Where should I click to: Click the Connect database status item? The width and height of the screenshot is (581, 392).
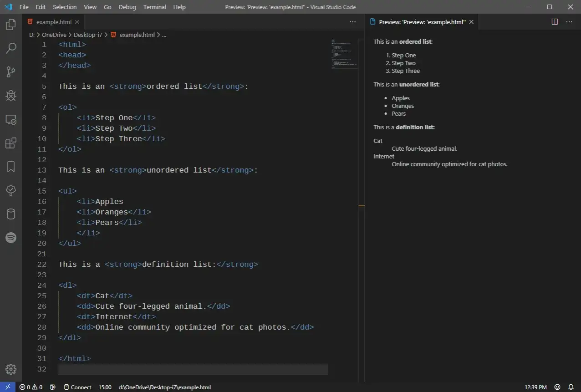click(x=77, y=387)
